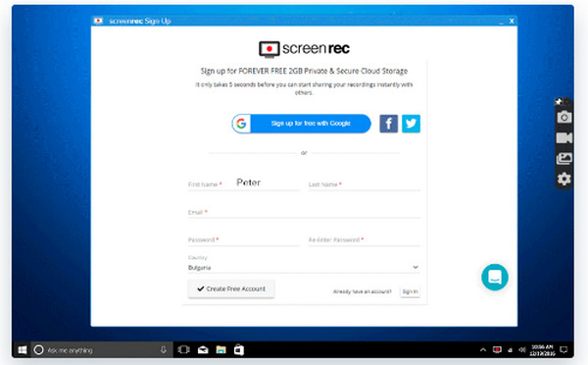Open the Windows Start menu
The height and width of the screenshot is (365, 588).
click(x=23, y=350)
